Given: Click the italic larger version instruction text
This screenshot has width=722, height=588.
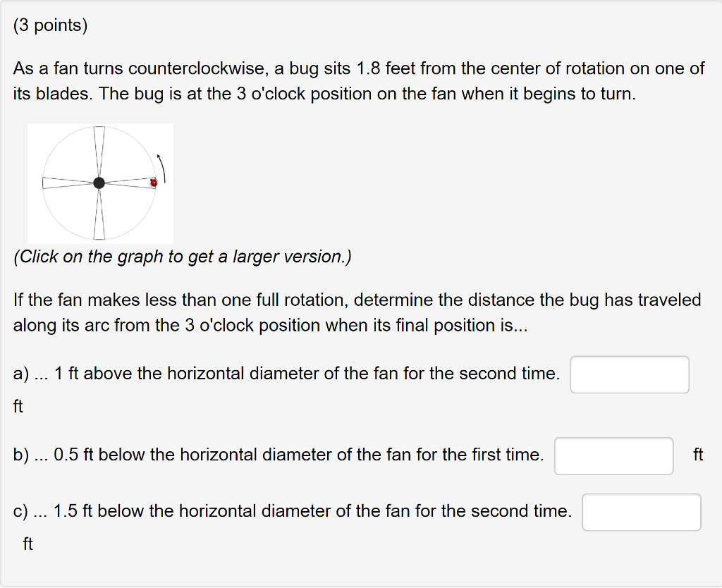Looking at the screenshot, I should pos(183,256).
